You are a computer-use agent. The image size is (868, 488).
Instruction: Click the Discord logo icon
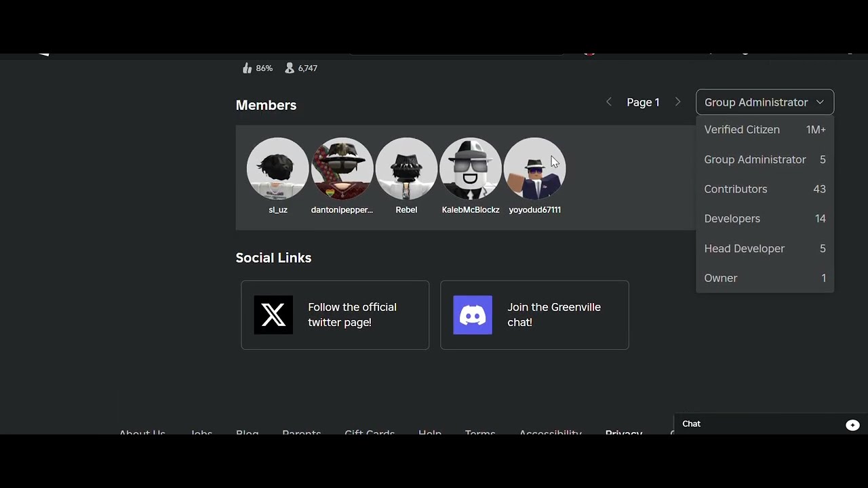[473, 315]
